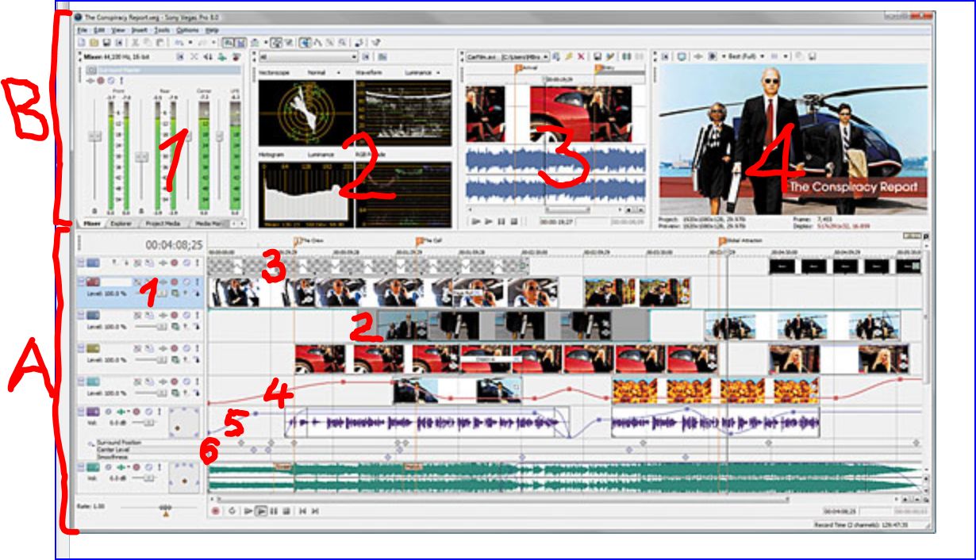Click the Mixer downmix output icon
This screenshot has height=560, width=976.
194,57
